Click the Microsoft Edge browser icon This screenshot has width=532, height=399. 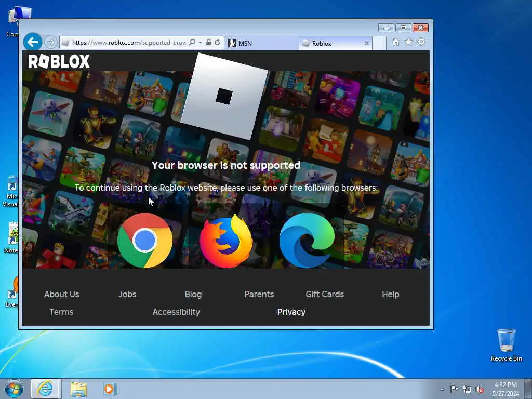point(307,241)
